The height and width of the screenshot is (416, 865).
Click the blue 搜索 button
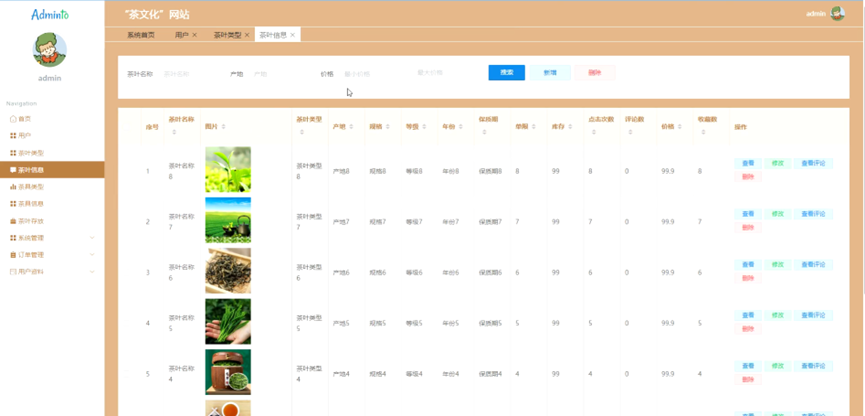506,73
